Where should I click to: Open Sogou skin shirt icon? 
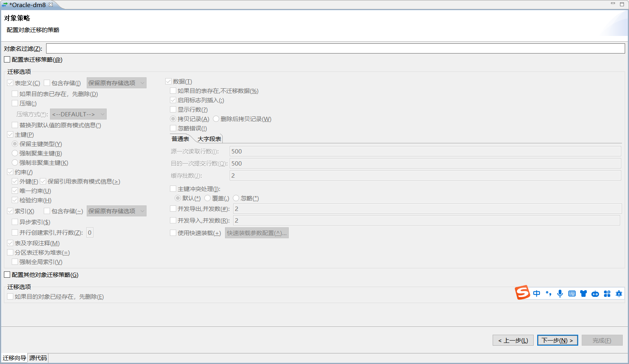[584, 294]
